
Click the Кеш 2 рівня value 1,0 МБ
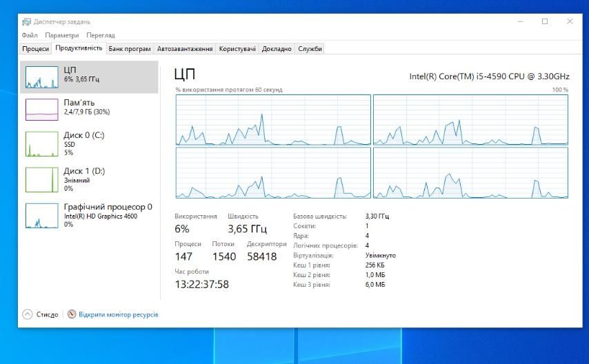(x=375, y=275)
